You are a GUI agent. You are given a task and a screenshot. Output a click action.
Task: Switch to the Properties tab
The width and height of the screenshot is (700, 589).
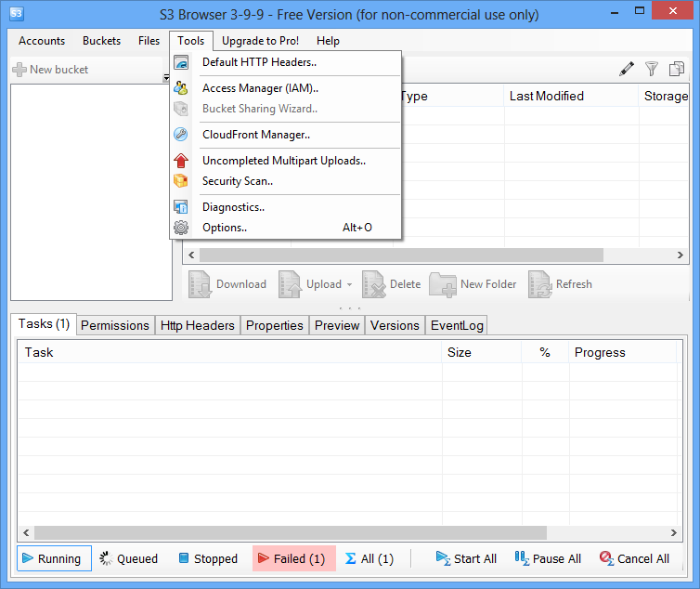[275, 325]
